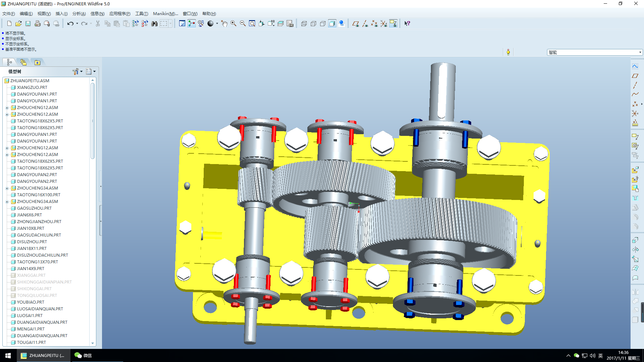Screen dimensions: 644x362
Task: Create a new file with the toolbar icon
Action: (9, 23)
